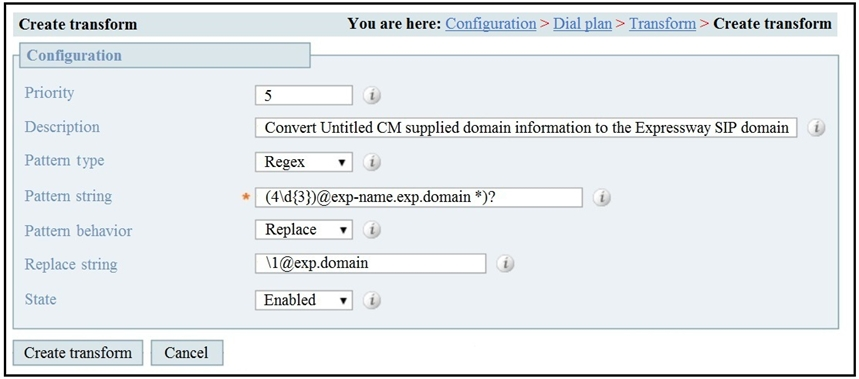This screenshot has width=859, height=379.
Task: Select the Pattern string input box
Action: coord(419,197)
